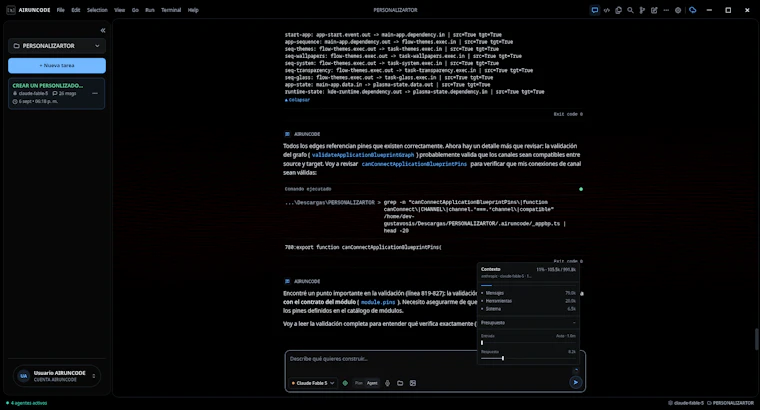The width and height of the screenshot is (760, 410).
Task: Click the UA user avatar
Action: [23, 376]
